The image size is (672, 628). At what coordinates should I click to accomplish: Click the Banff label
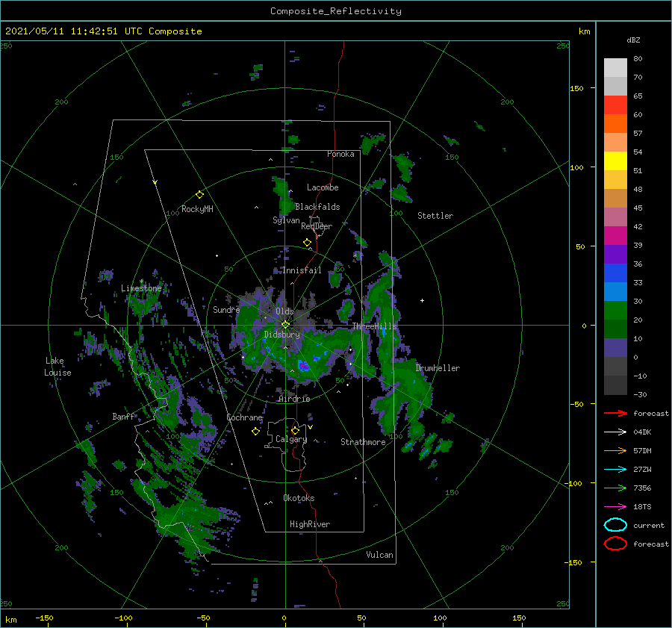[123, 417]
